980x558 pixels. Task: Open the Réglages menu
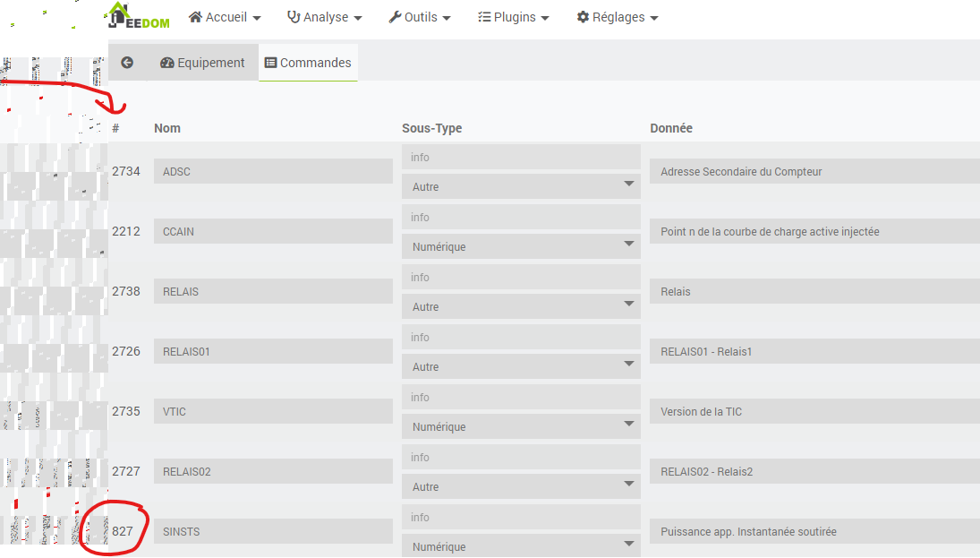click(x=617, y=17)
